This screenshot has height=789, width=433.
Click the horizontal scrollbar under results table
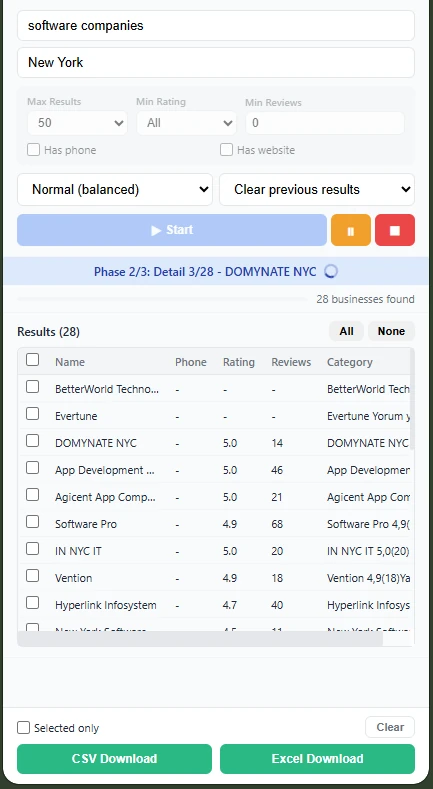point(200,639)
